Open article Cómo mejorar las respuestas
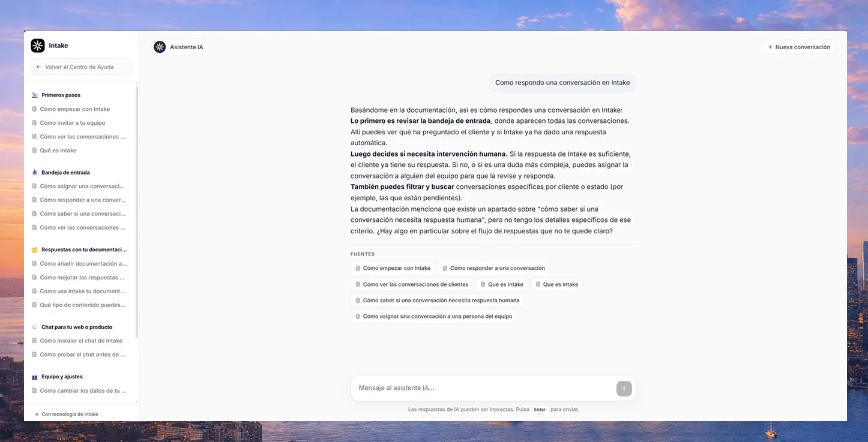This screenshot has width=868, height=442. point(82,278)
